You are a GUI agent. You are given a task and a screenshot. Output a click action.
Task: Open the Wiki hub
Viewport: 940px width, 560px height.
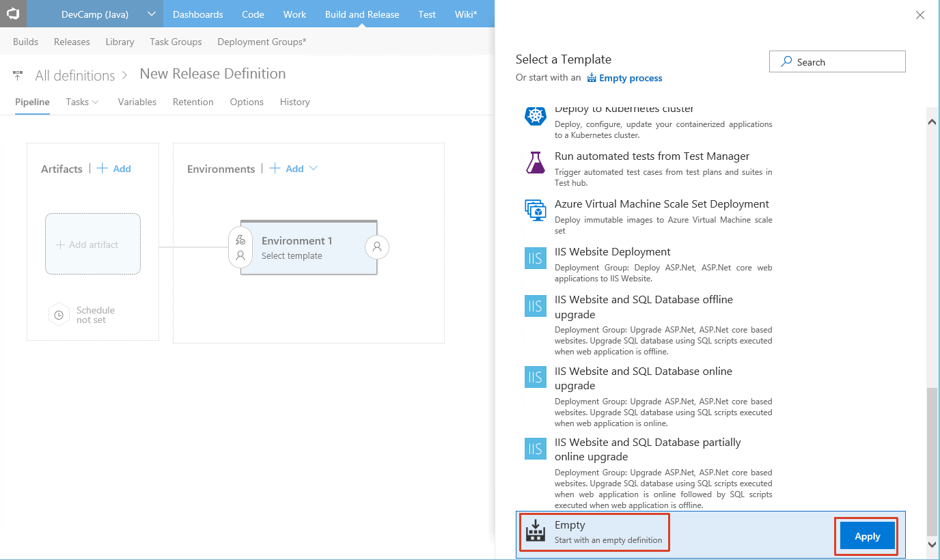tap(466, 14)
